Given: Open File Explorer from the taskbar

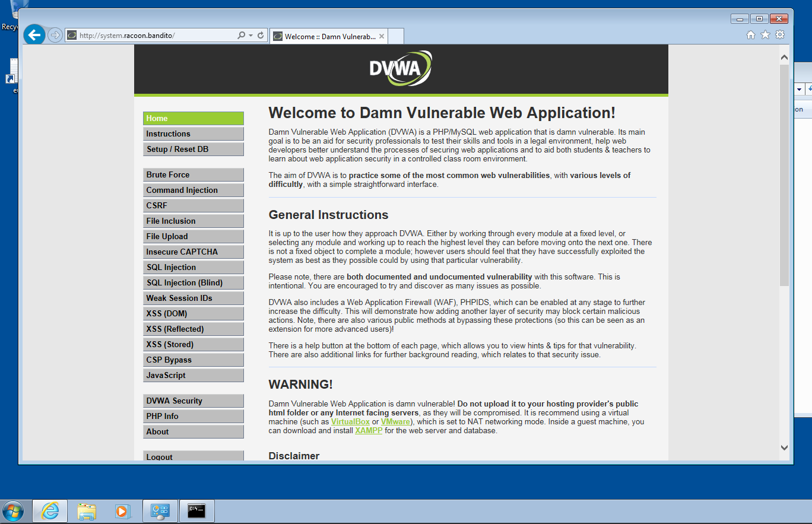Looking at the screenshot, I should (86, 511).
